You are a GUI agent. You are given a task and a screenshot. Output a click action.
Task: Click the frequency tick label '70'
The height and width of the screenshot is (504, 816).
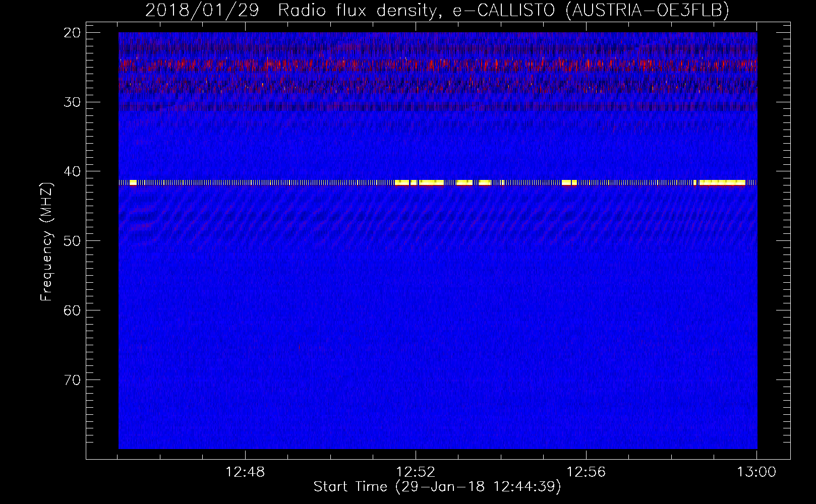click(x=73, y=380)
